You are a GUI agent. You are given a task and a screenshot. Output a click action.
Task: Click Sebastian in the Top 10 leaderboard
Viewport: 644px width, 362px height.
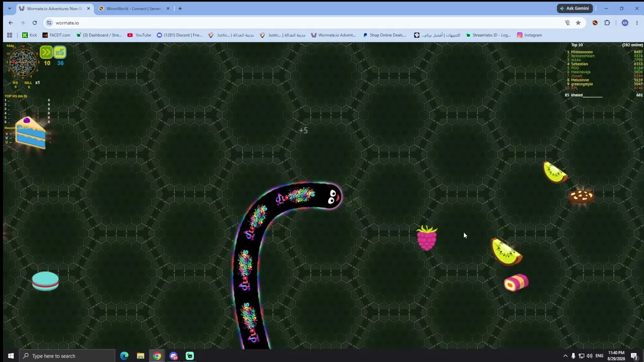coord(579,64)
